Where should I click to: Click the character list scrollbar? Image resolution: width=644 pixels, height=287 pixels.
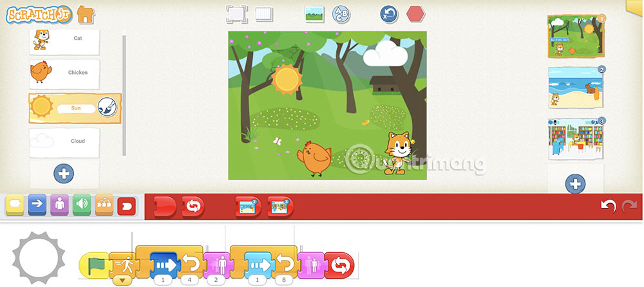pos(124,95)
